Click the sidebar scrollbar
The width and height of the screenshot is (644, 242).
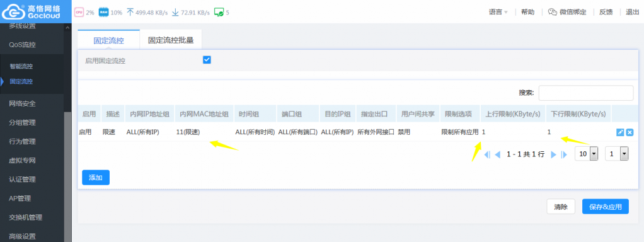pyautogui.click(x=68, y=176)
